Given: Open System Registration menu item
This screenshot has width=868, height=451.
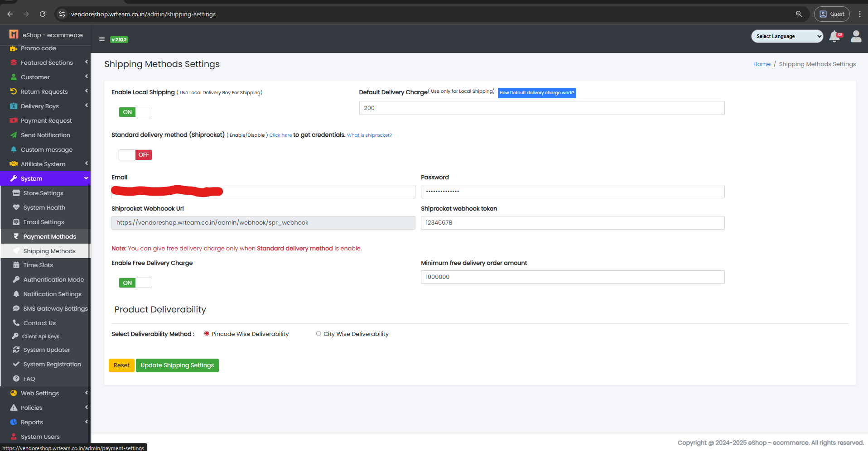Looking at the screenshot, I should tap(45, 364).
